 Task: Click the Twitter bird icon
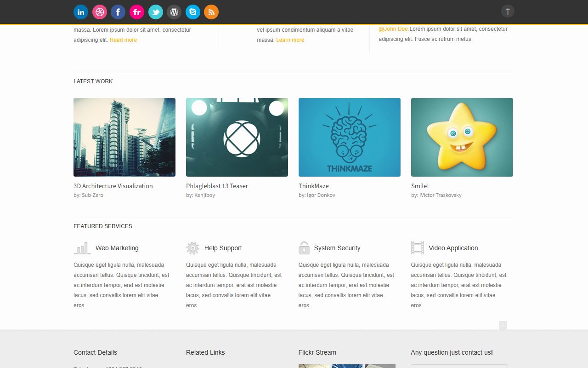click(156, 12)
